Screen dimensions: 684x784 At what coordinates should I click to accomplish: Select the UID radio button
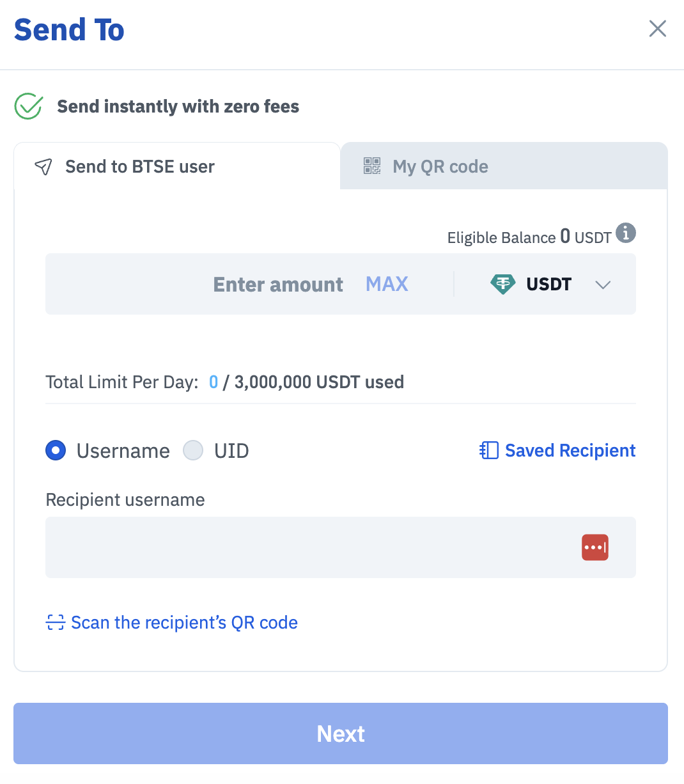click(x=193, y=451)
